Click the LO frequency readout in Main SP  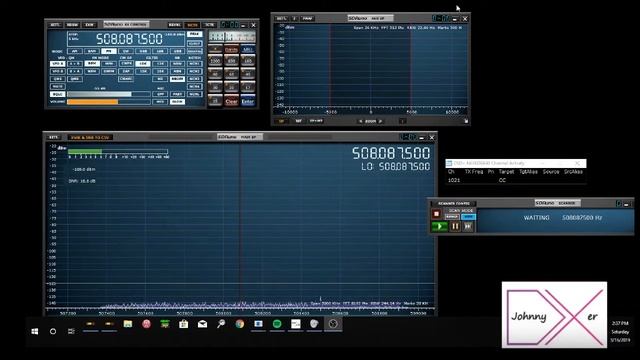coord(396,167)
